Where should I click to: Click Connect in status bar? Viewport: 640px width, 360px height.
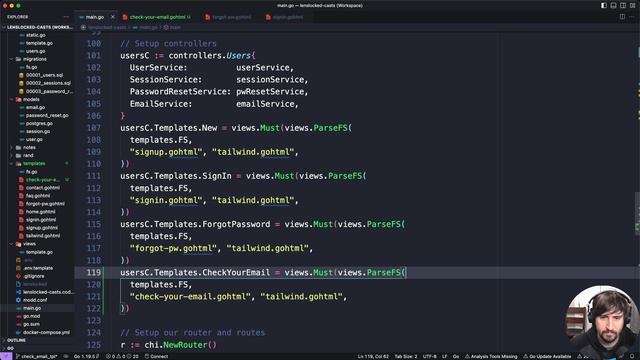[156, 356]
